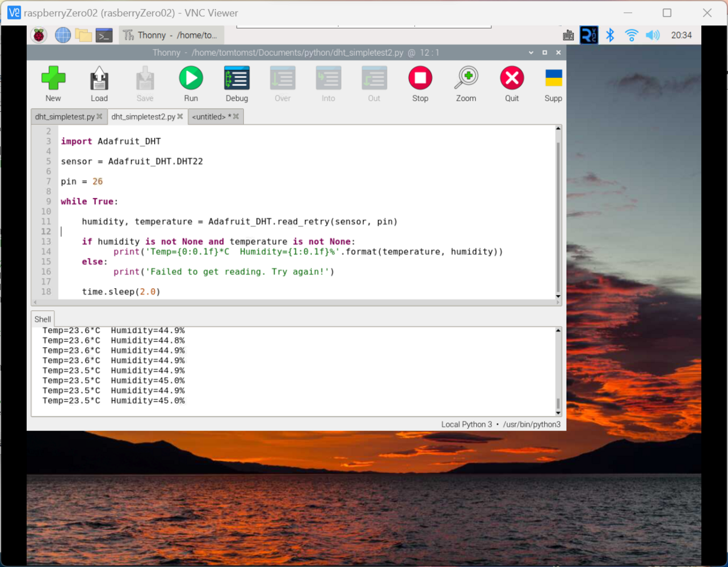Screen dimensions: 728x567
Task: Click editor scrollbar up arrow
Action: tap(558, 129)
